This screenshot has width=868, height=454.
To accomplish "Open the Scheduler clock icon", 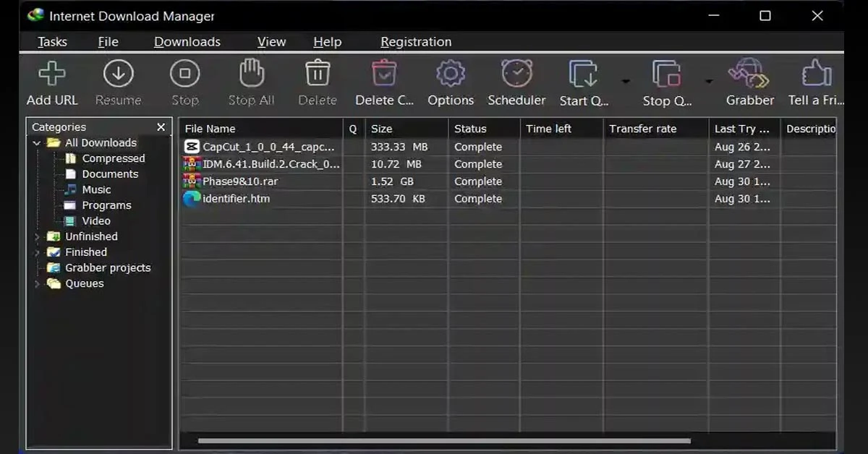I will click(516, 74).
